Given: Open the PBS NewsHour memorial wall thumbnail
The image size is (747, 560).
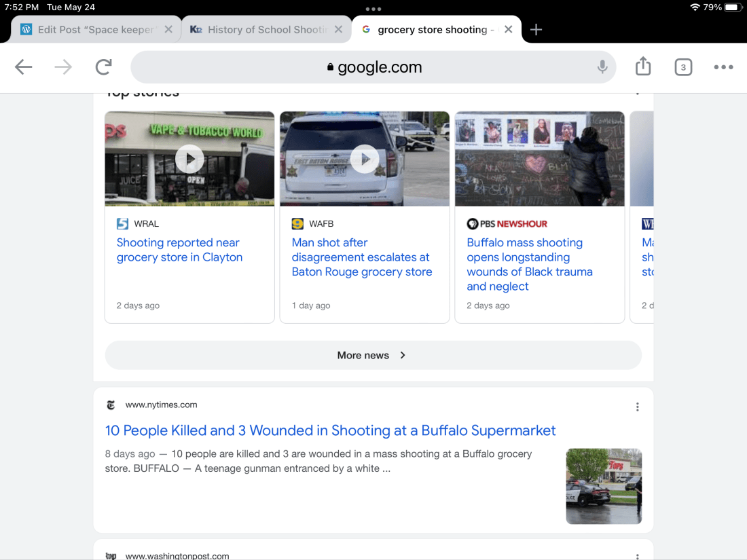Looking at the screenshot, I should (539, 159).
